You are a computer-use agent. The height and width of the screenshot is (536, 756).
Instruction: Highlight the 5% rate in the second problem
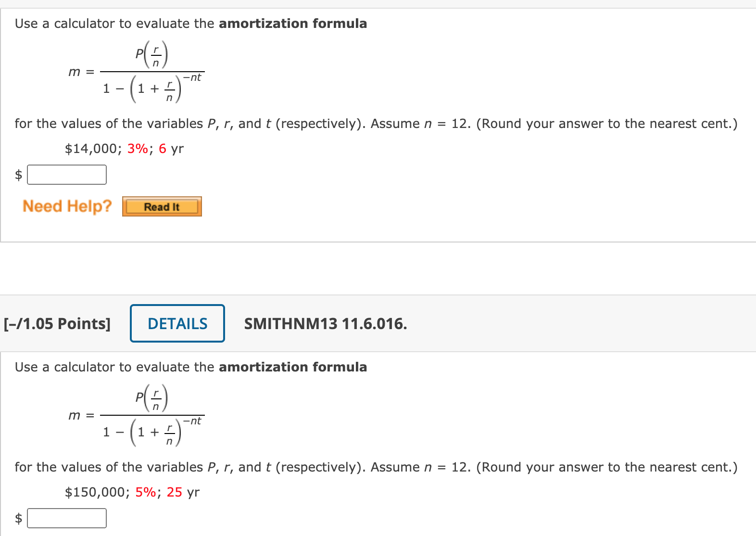[x=146, y=492]
